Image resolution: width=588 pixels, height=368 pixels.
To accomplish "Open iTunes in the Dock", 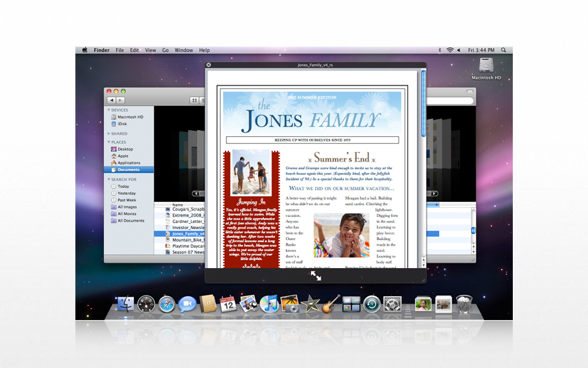I will click(269, 304).
